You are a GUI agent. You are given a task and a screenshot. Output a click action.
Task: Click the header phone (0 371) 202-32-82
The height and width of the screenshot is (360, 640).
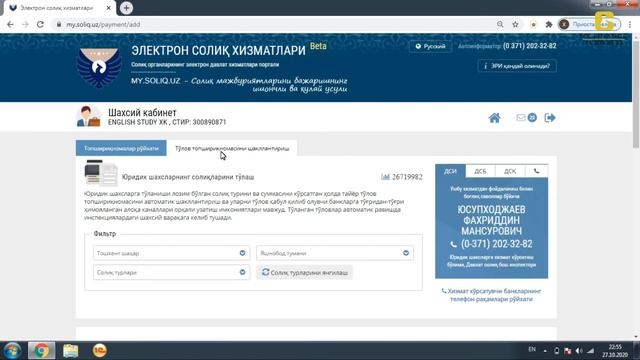529,46
